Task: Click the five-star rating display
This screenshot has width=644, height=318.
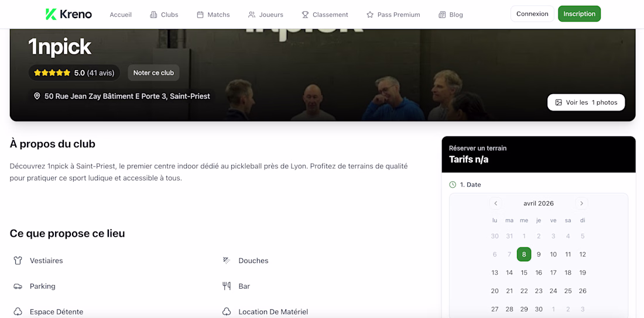Action: pos(52,72)
